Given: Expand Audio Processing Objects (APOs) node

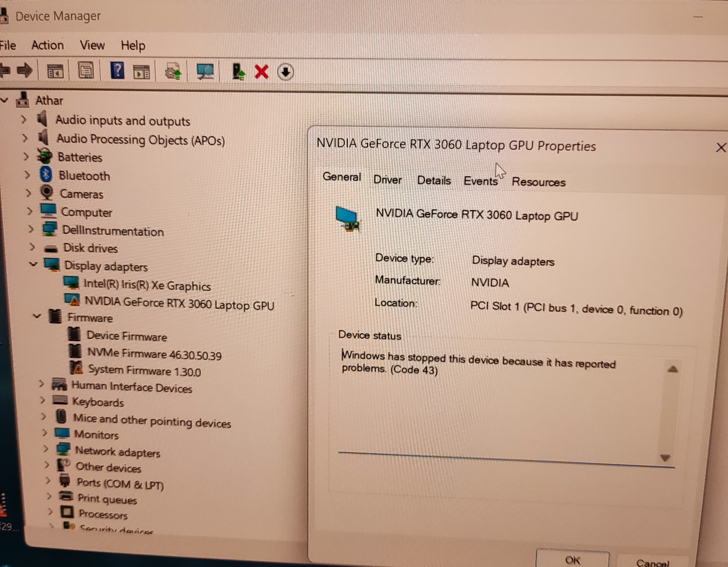Looking at the screenshot, I should tap(25, 138).
